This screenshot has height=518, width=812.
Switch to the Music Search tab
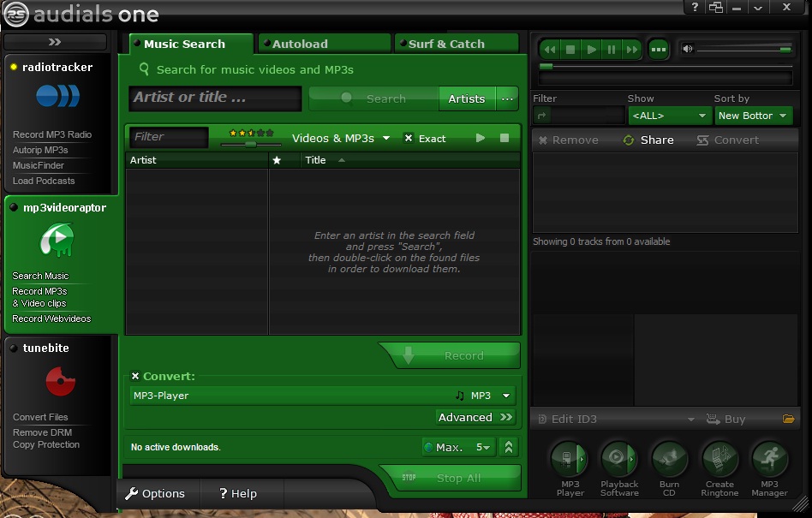coord(192,44)
